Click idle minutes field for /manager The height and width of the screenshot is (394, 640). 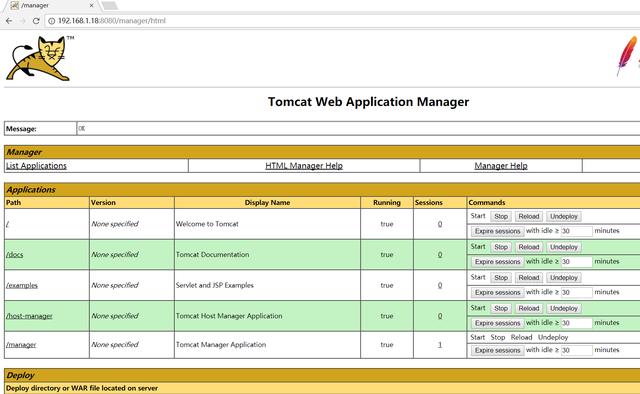576,350
